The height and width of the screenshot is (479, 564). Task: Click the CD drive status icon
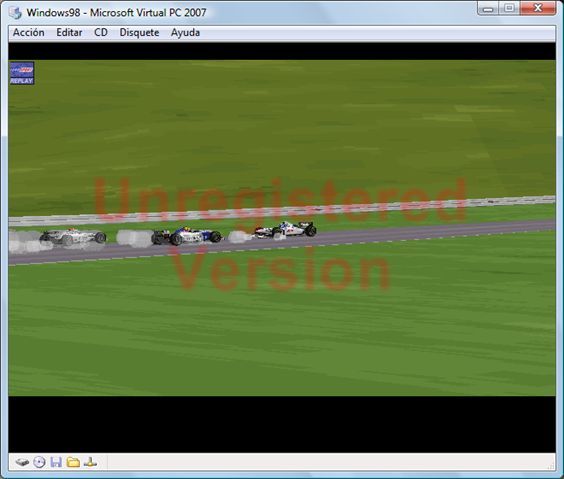[x=39, y=462]
